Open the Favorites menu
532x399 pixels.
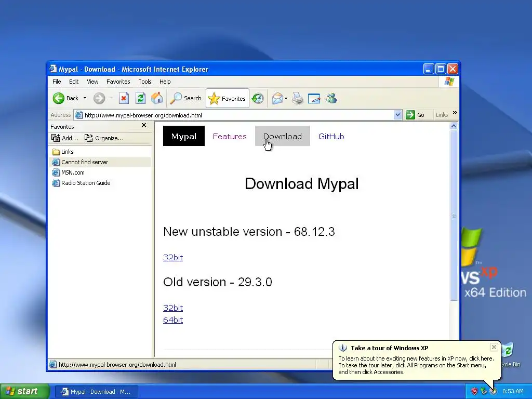click(x=118, y=82)
